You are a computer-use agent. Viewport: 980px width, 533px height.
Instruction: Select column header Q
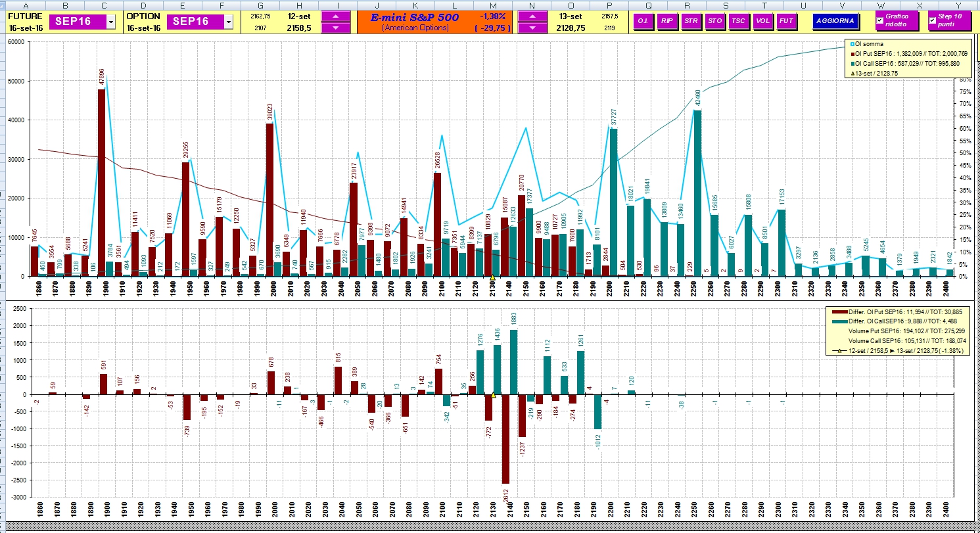pos(649,5)
